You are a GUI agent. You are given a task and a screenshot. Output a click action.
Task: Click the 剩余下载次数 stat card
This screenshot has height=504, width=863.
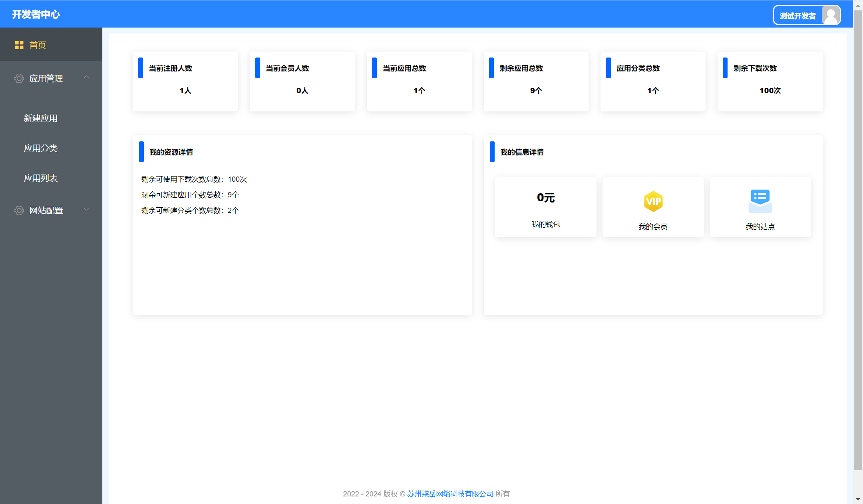click(770, 81)
